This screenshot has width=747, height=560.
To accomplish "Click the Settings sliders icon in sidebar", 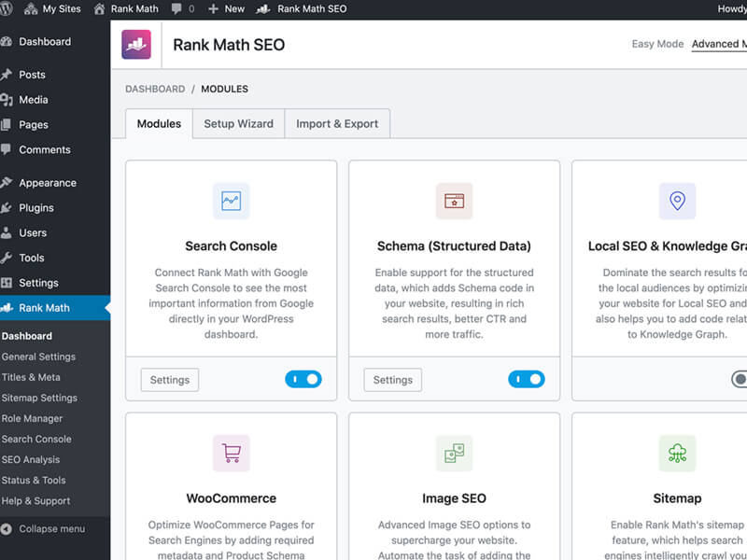I will point(7,283).
